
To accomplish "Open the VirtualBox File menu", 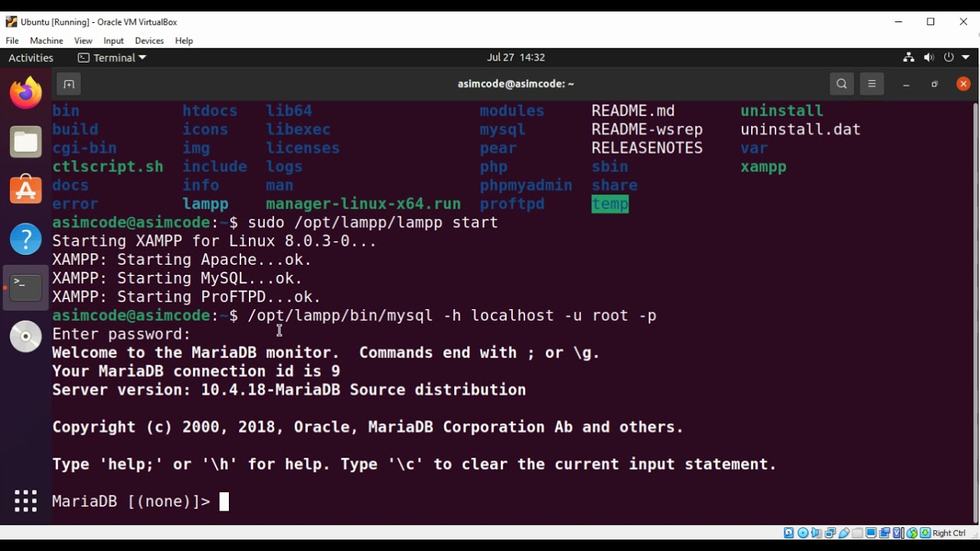I will 12,41.
